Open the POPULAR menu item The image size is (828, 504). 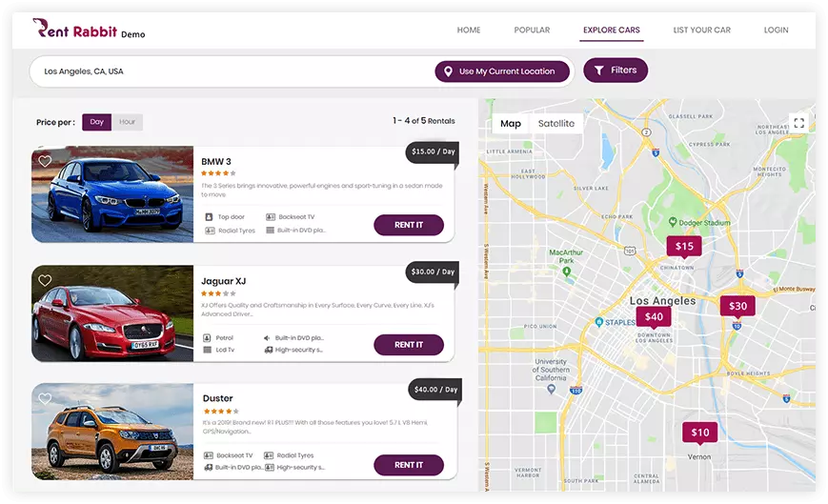532,30
